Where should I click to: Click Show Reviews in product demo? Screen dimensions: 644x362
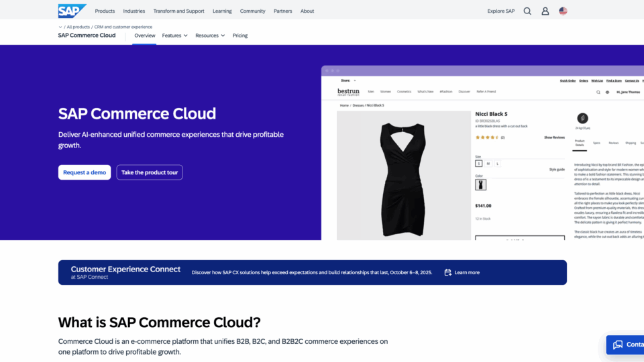point(555,137)
